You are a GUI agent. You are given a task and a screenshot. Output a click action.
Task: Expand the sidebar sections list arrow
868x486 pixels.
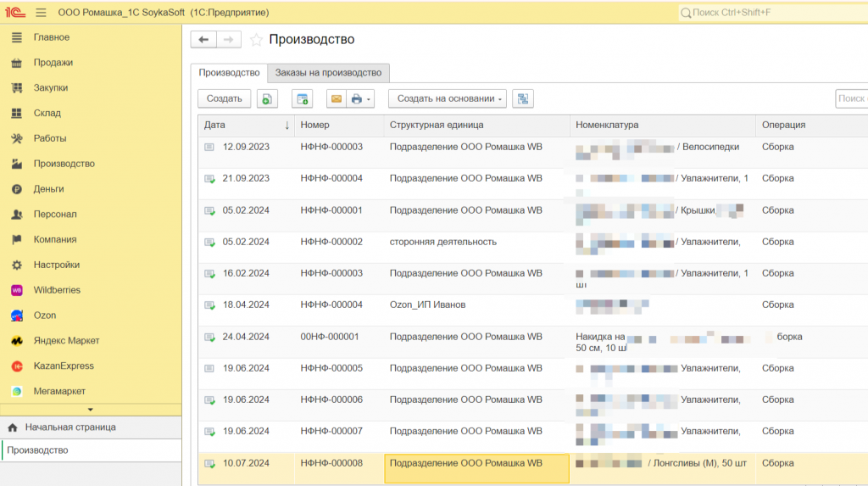[x=91, y=410]
